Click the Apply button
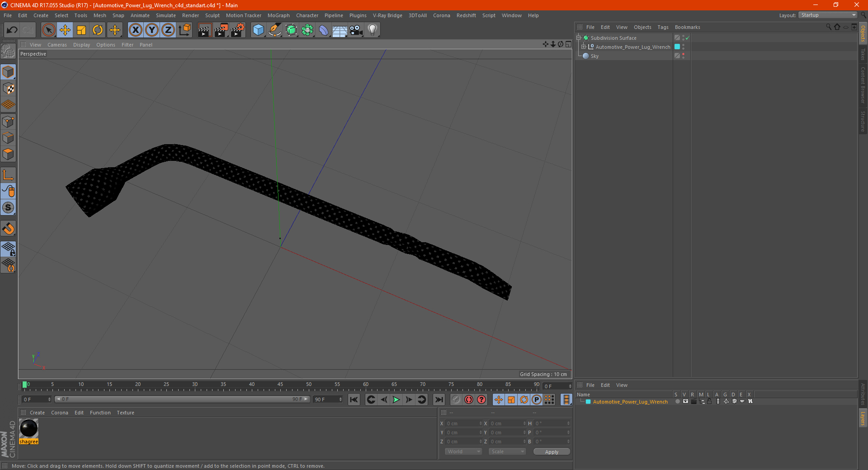This screenshot has width=868, height=470. click(x=552, y=451)
